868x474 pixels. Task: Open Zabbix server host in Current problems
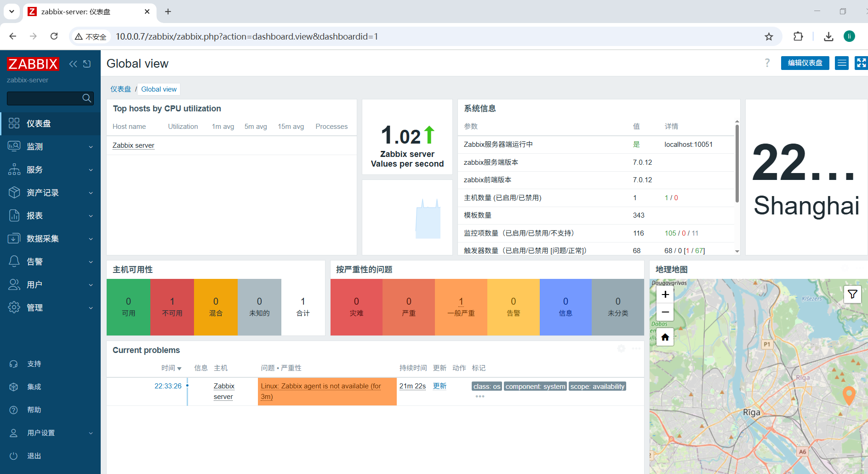point(224,391)
